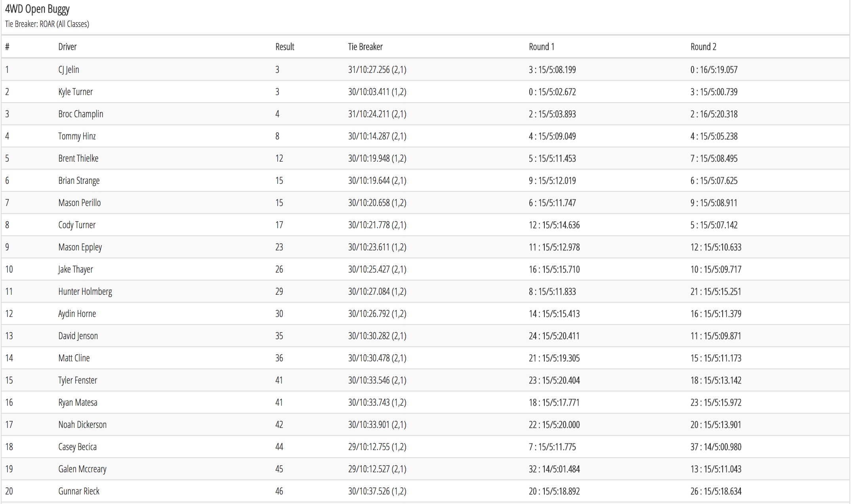
Task: Select driver name Ryan Matesa
Action: coord(78,403)
